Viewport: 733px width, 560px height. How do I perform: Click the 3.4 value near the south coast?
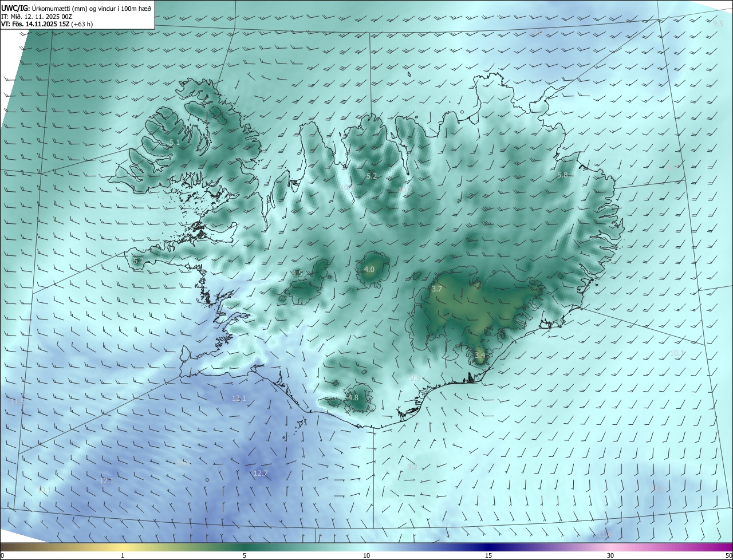[x=480, y=356]
